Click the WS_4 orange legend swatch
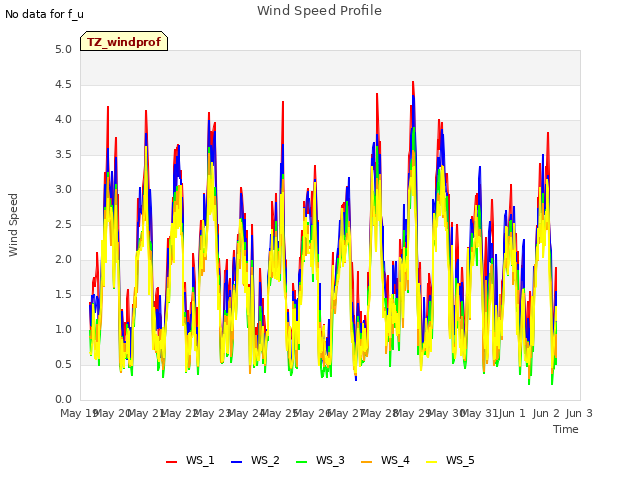The height and width of the screenshot is (480, 640). 367,462
